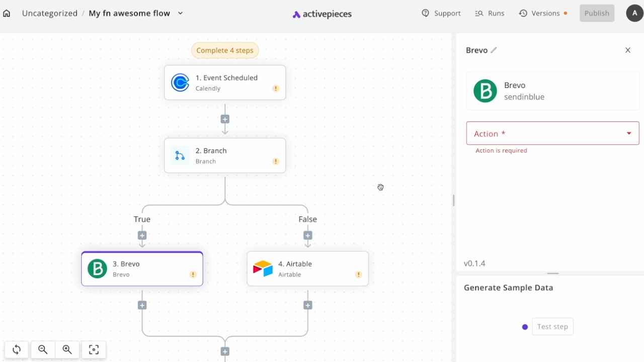Image resolution: width=644 pixels, height=362 pixels.
Task: Click the home icon in the header
Action: (x=7, y=14)
